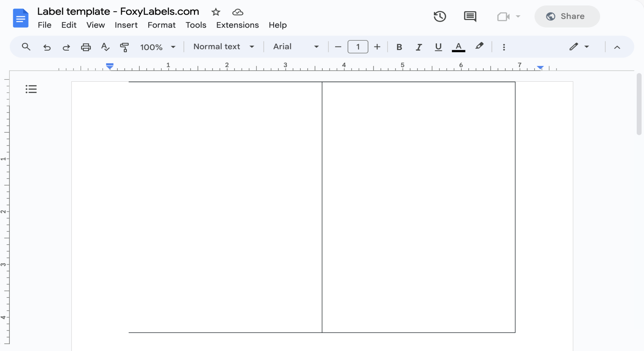Select the paint format roller icon
Image resolution: width=644 pixels, height=351 pixels.
coord(124,47)
